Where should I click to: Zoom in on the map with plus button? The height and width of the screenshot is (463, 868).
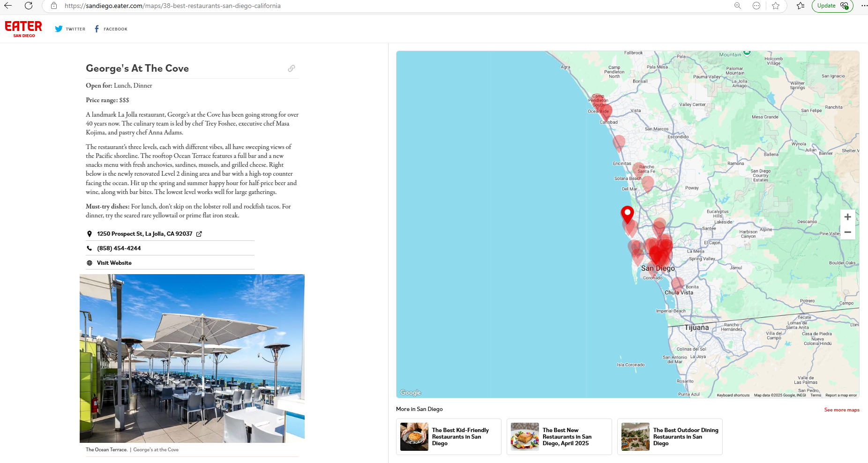point(847,217)
